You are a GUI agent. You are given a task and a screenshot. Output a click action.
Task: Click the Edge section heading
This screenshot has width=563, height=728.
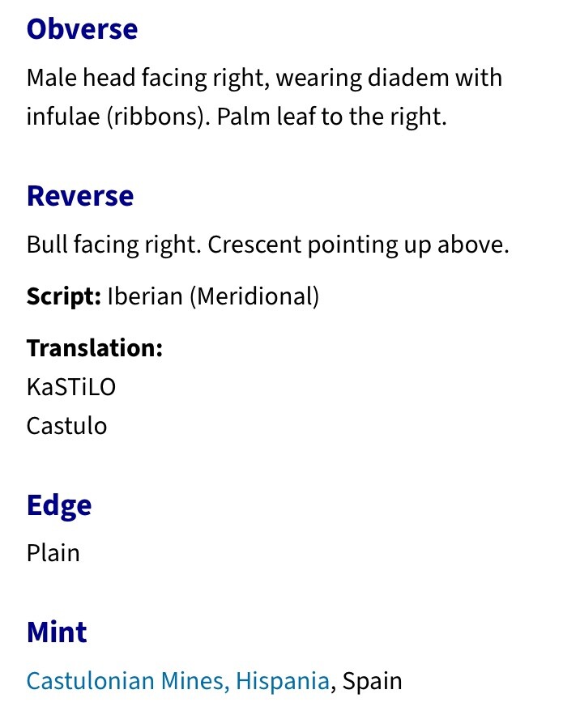(59, 506)
